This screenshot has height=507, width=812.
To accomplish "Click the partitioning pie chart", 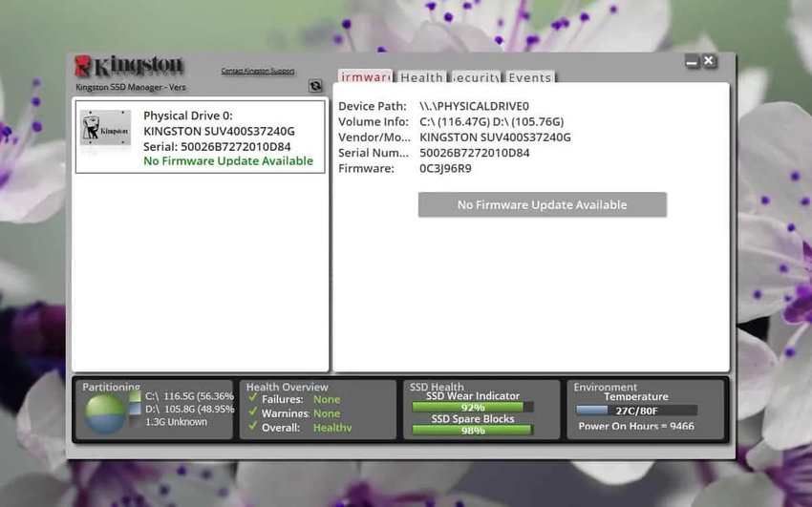I will [105, 413].
